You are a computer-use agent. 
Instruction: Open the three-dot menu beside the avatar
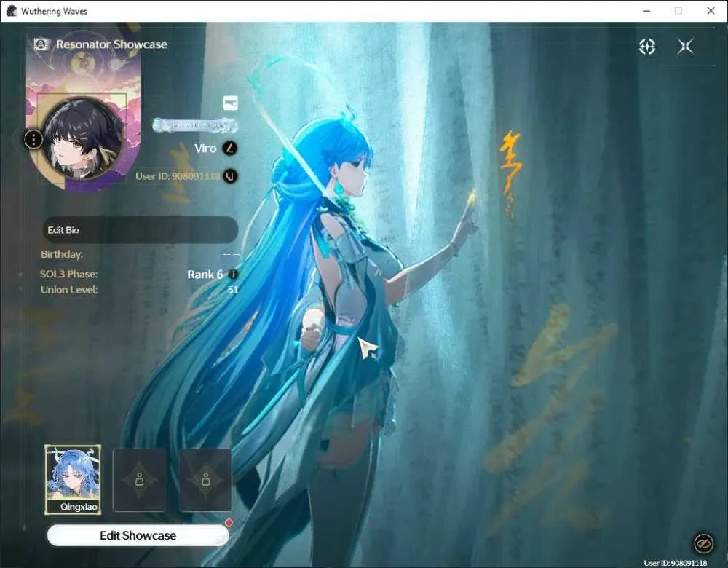pyautogui.click(x=33, y=139)
